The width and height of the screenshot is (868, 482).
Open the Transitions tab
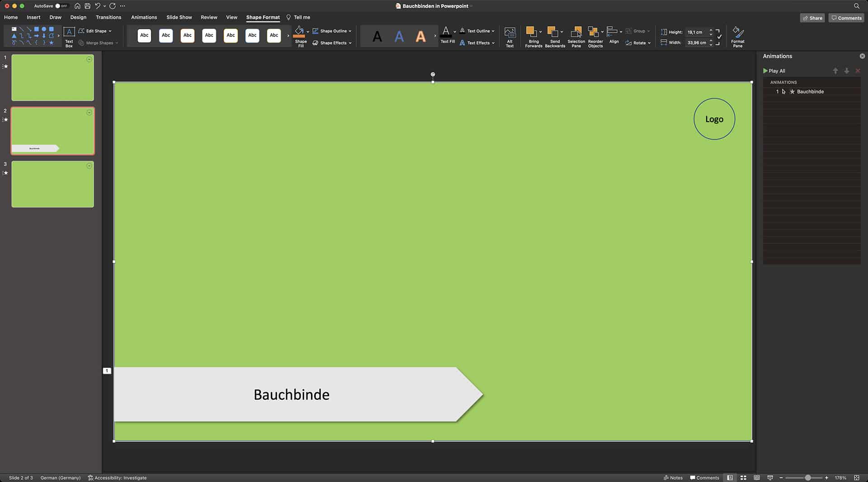pyautogui.click(x=108, y=17)
